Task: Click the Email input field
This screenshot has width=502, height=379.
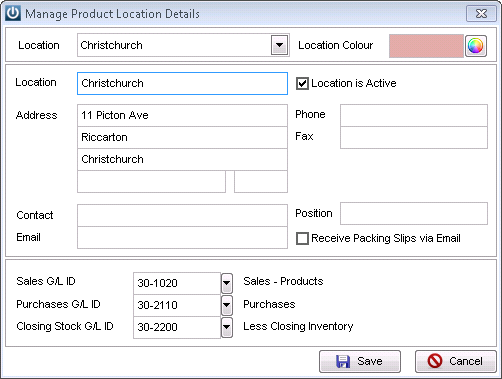Action: 182,237
